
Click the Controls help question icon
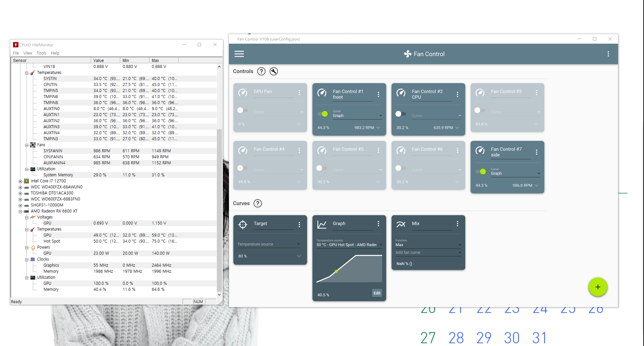coord(261,71)
